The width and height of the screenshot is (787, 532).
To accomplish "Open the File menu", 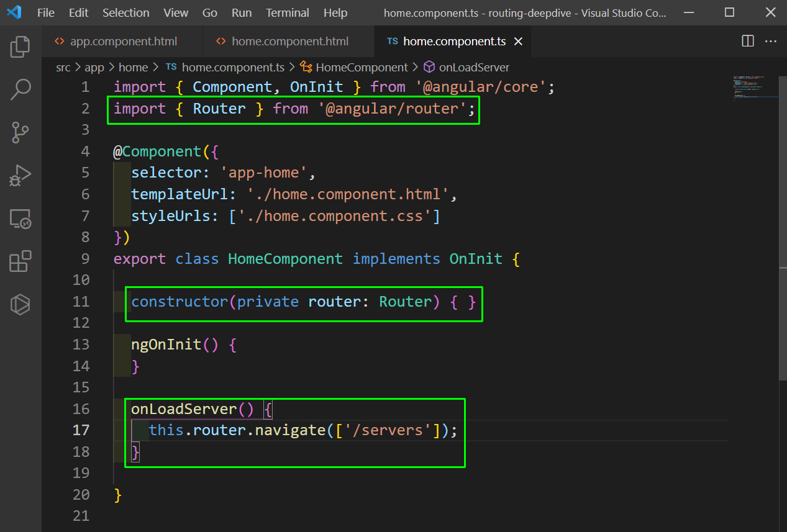I will [x=45, y=12].
